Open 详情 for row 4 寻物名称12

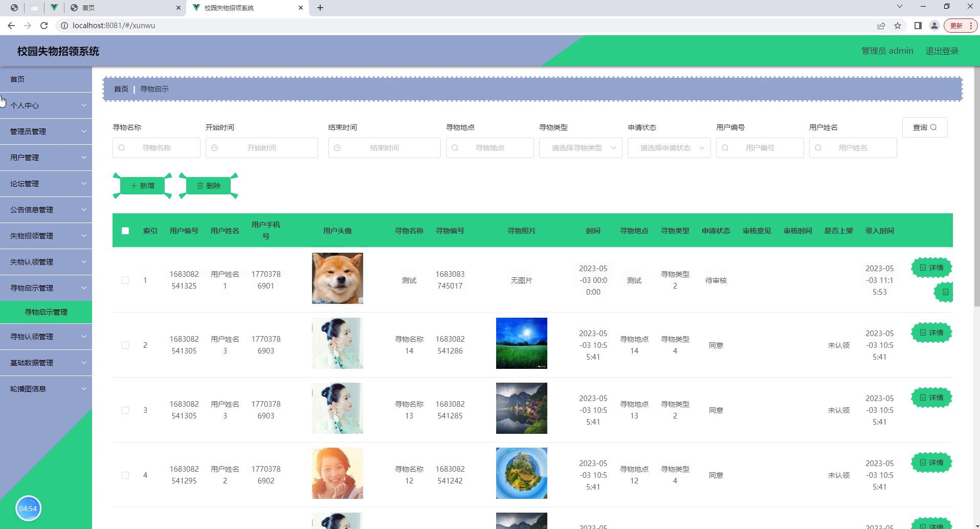point(931,462)
